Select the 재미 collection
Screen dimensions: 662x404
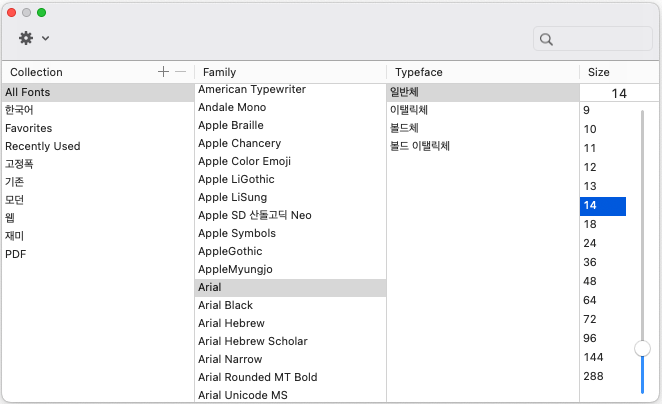click(98, 236)
